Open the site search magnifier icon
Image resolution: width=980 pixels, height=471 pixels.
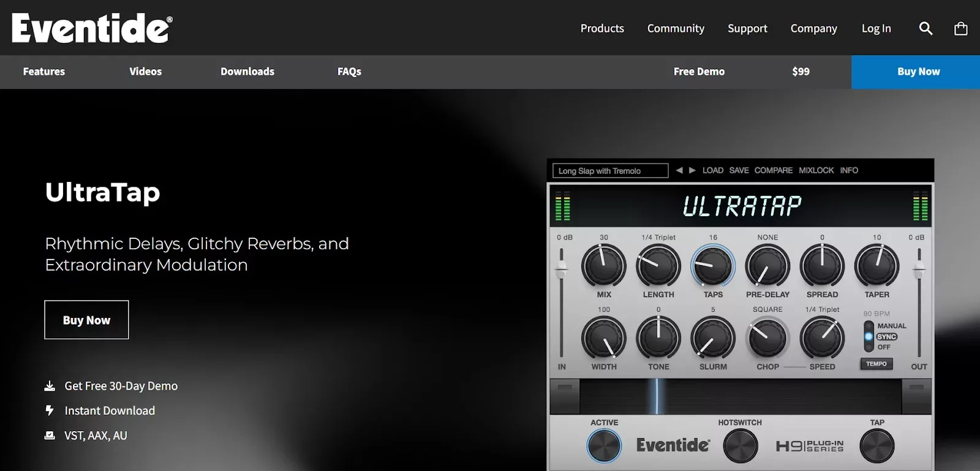[925, 28]
